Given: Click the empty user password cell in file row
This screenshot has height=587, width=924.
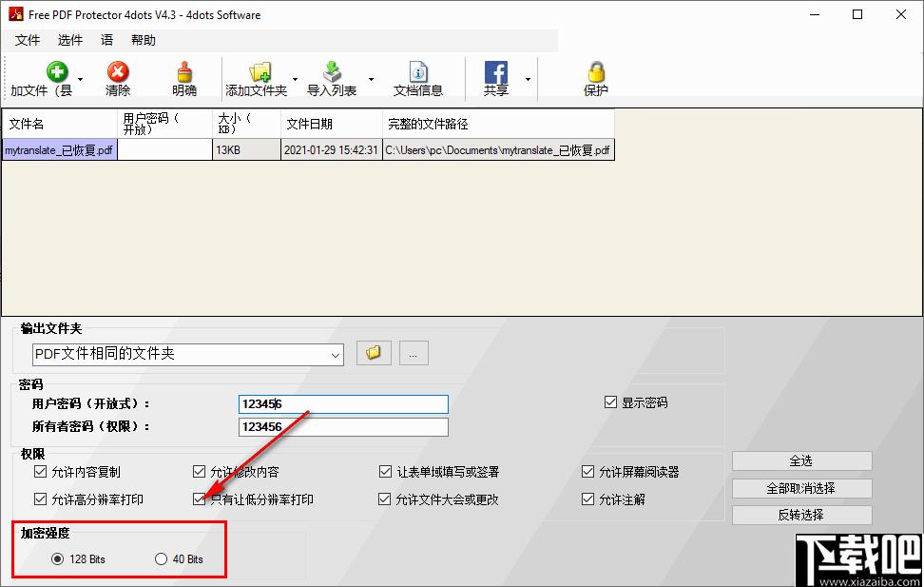Looking at the screenshot, I should click(x=164, y=150).
